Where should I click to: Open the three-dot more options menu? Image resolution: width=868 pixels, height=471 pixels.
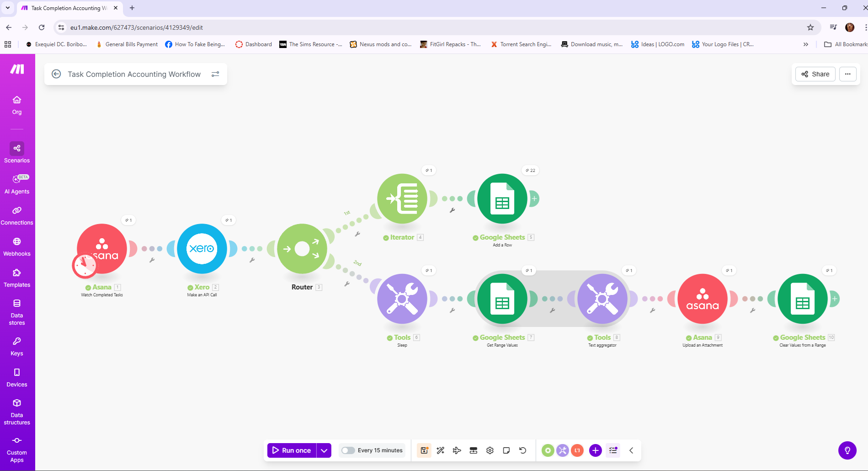pyautogui.click(x=848, y=74)
